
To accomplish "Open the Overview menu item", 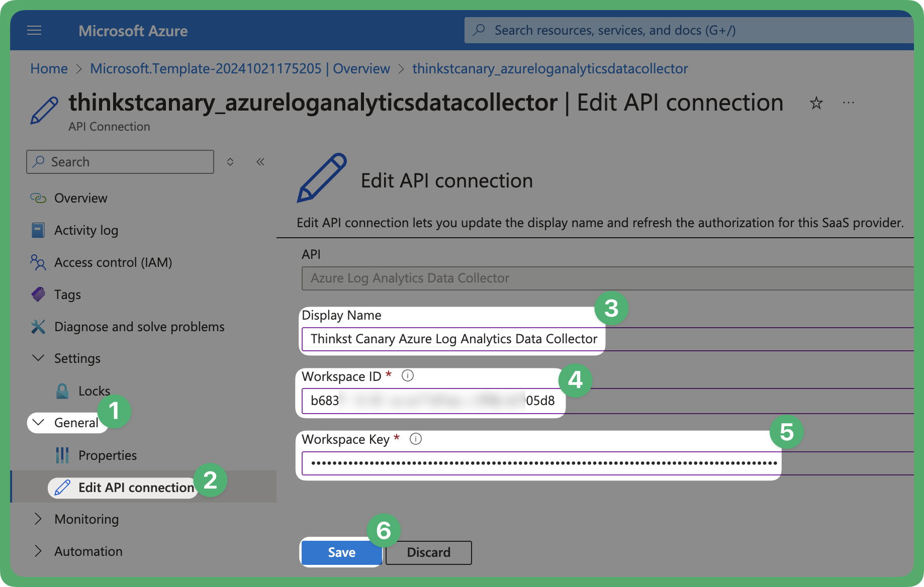I will [80, 198].
